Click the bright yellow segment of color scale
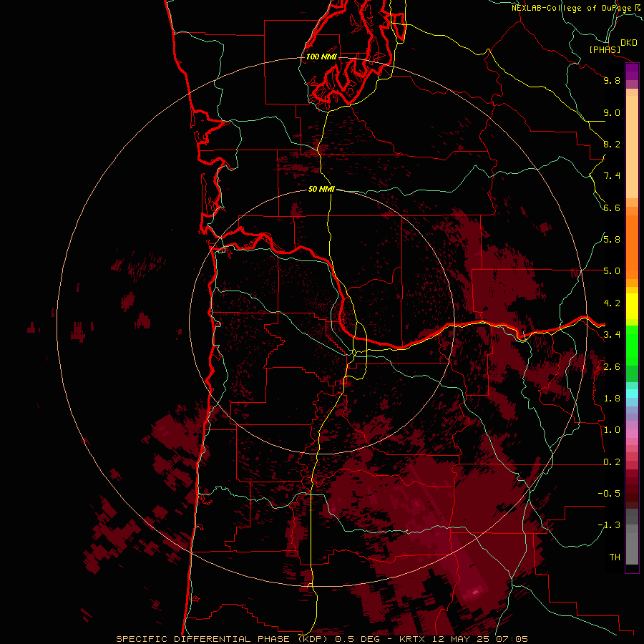 (632, 306)
